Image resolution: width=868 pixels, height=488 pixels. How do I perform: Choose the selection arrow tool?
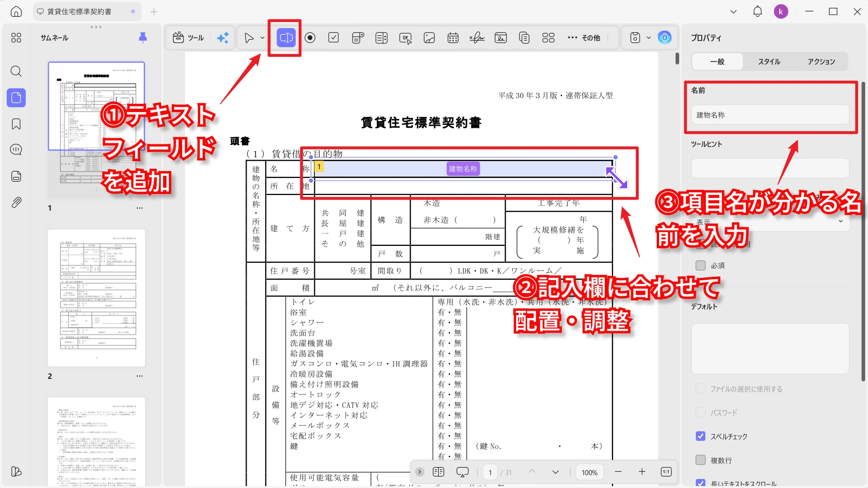pos(249,38)
